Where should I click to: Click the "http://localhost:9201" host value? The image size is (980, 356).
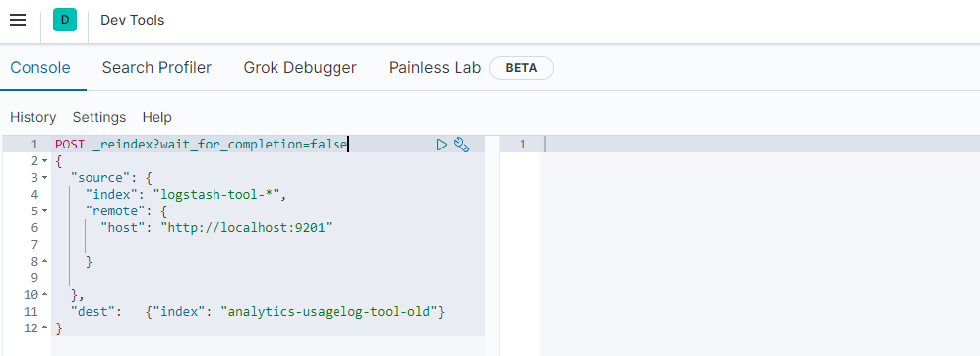[246, 228]
